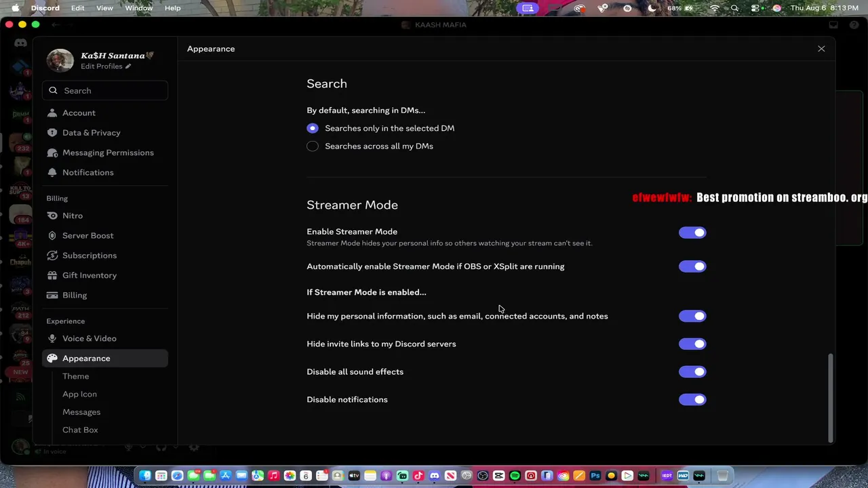This screenshot has height=488, width=868.
Task: Go to Server Boost settings
Action: (105, 235)
